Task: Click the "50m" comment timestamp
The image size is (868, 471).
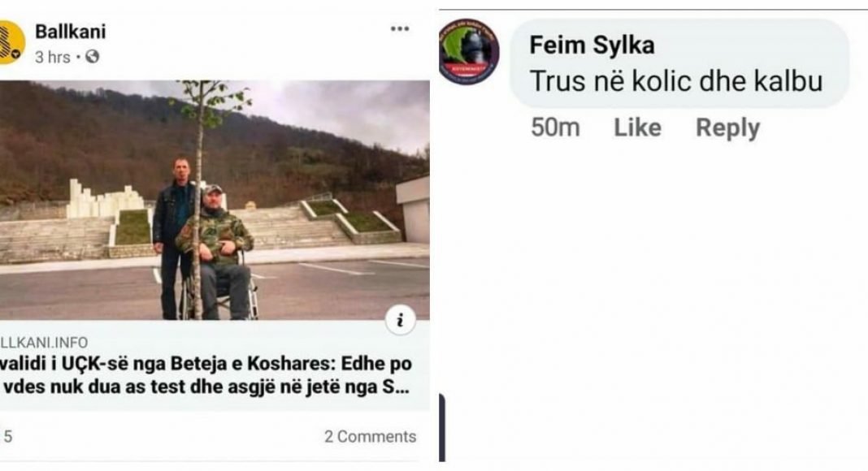Action: [x=555, y=127]
